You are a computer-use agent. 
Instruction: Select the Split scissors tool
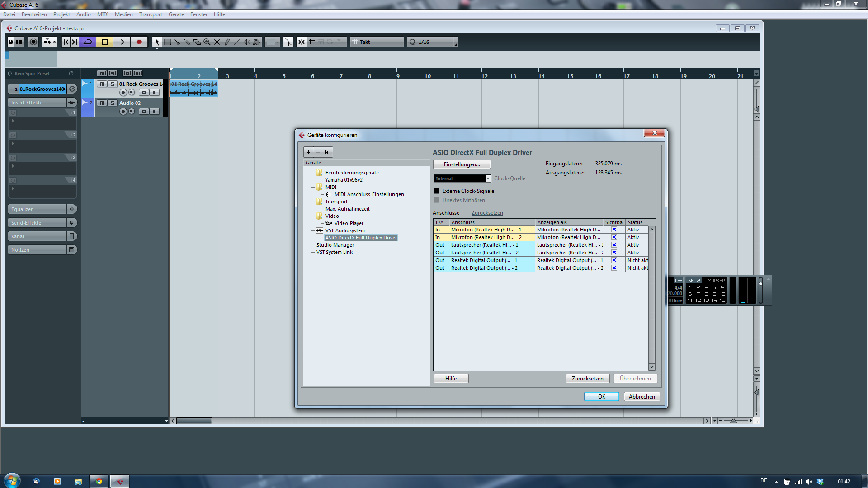tap(177, 42)
